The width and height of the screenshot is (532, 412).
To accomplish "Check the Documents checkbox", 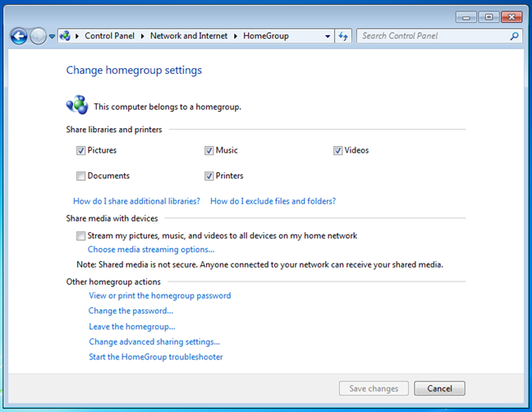I will point(80,176).
